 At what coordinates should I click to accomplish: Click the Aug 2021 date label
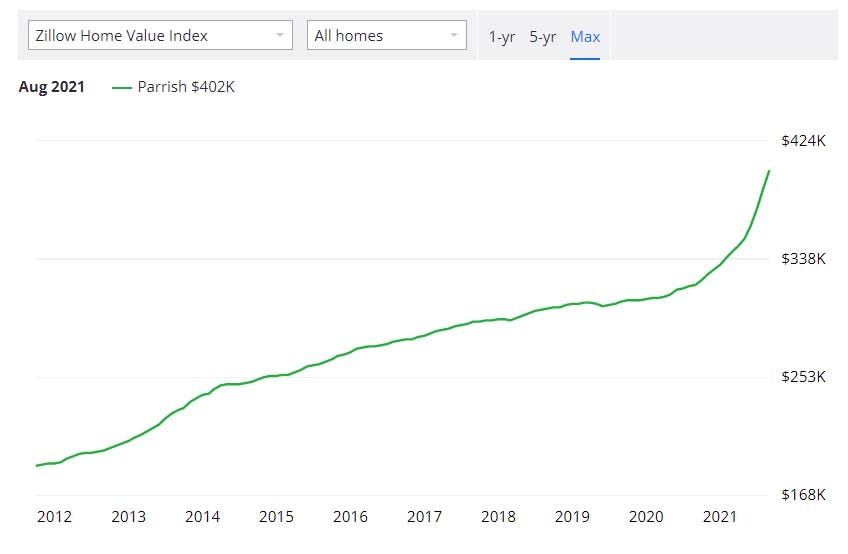52,87
